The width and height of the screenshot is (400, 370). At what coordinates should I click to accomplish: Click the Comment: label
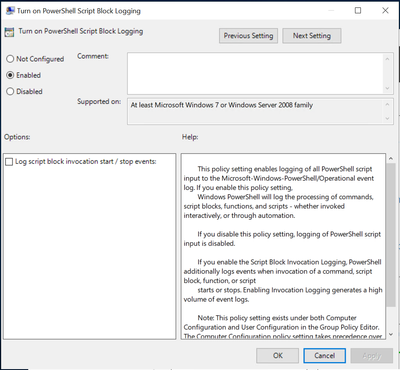[93, 56]
